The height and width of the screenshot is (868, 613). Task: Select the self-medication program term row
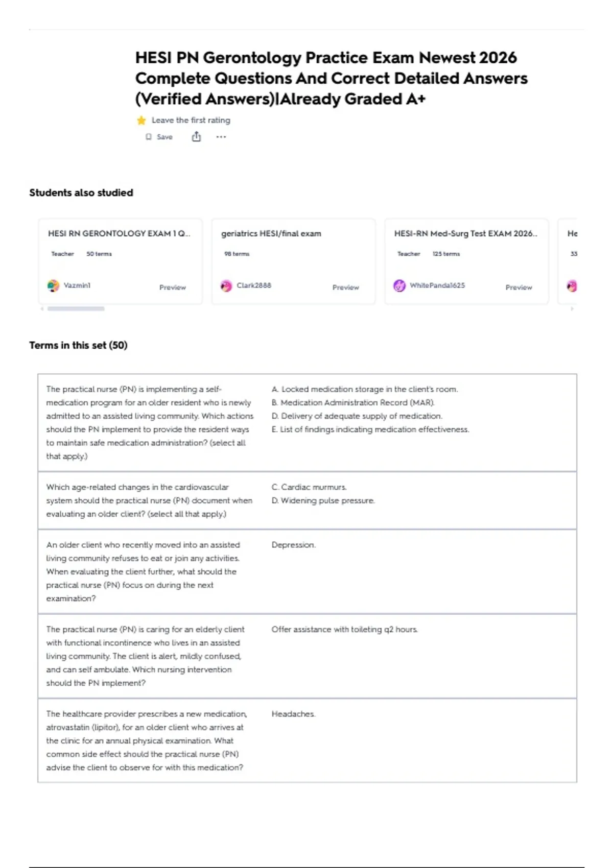click(x=307, y=423)
